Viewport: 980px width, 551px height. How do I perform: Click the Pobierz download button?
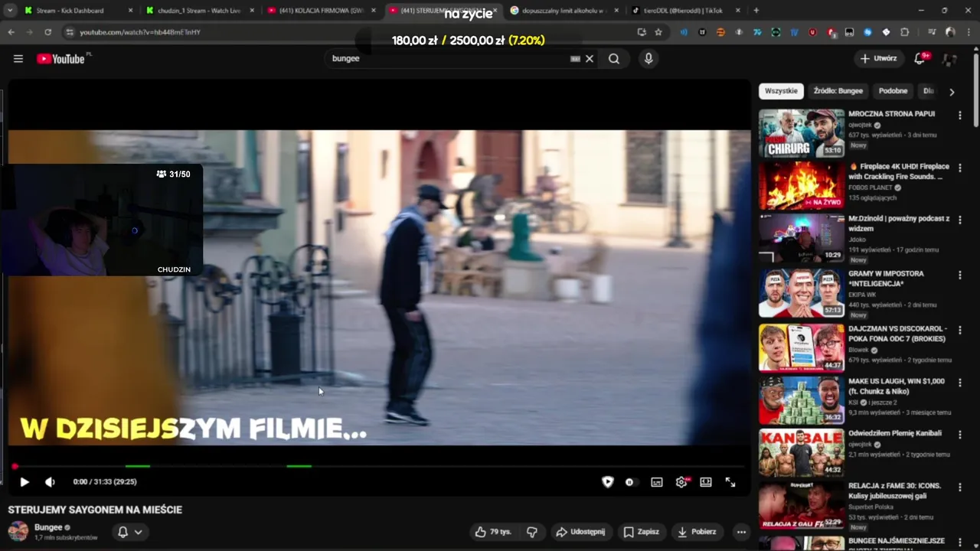click(697, 532)
